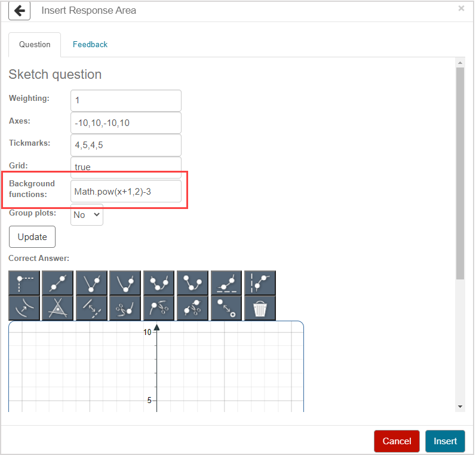The height and width of the screenshot is (455, 476).
Task: Select the vertical asymptote curve tool
Action: [260, 282]
